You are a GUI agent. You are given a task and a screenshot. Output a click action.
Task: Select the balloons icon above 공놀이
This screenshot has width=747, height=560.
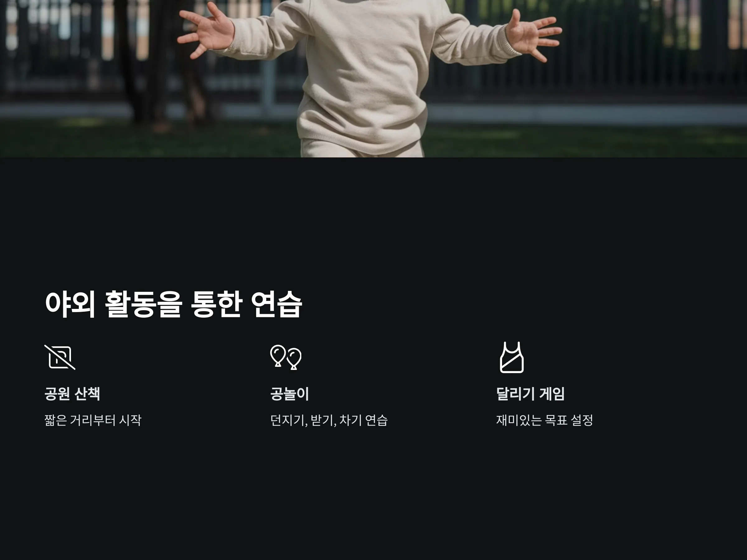[286, 357]
